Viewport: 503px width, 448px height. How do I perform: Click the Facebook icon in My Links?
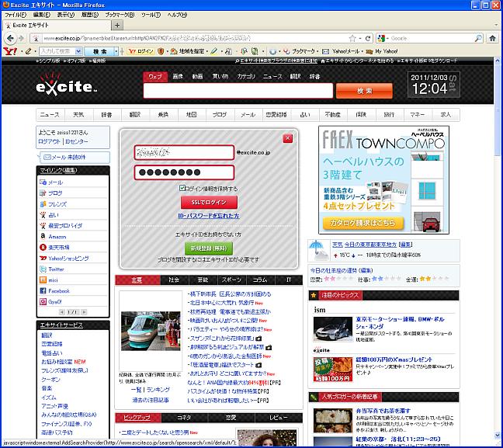pyautogui.click(x=43, y=291)
